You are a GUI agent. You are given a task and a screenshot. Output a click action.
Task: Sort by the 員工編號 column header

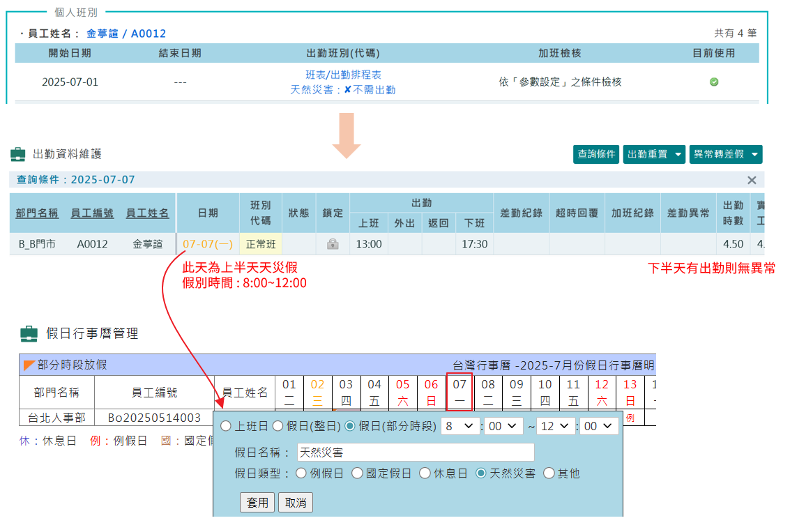coord(93,214)
